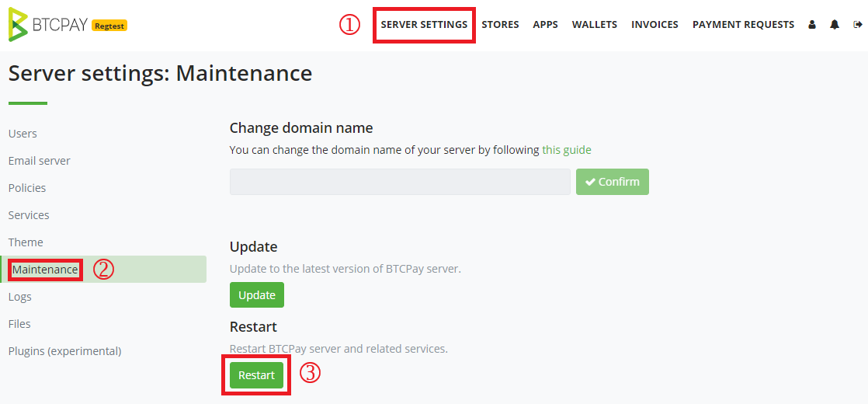
Task: Click the green Restart button
Action: 256,375
